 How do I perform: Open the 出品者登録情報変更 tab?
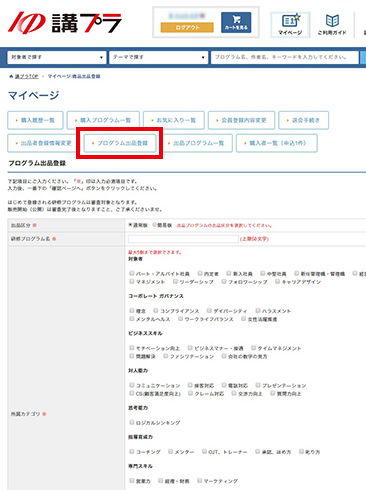(43, 143)
